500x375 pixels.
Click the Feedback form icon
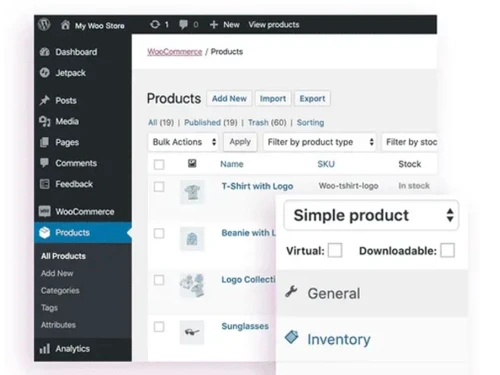pyautogui.click(x=44, y=184)
